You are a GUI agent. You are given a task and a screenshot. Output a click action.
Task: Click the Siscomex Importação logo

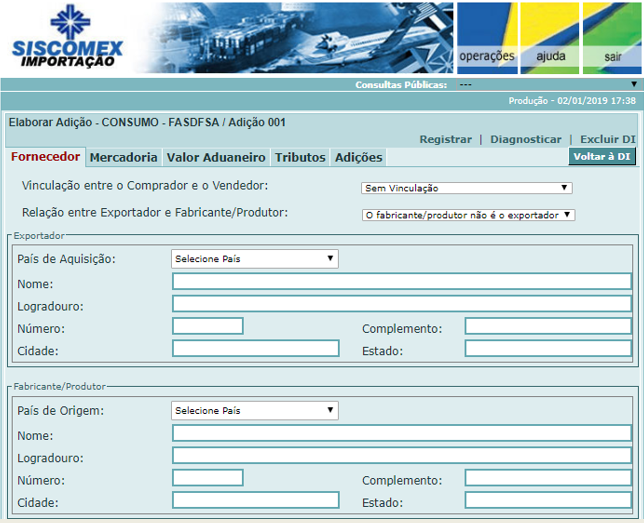pyautogui.click(x=67, y=37)
